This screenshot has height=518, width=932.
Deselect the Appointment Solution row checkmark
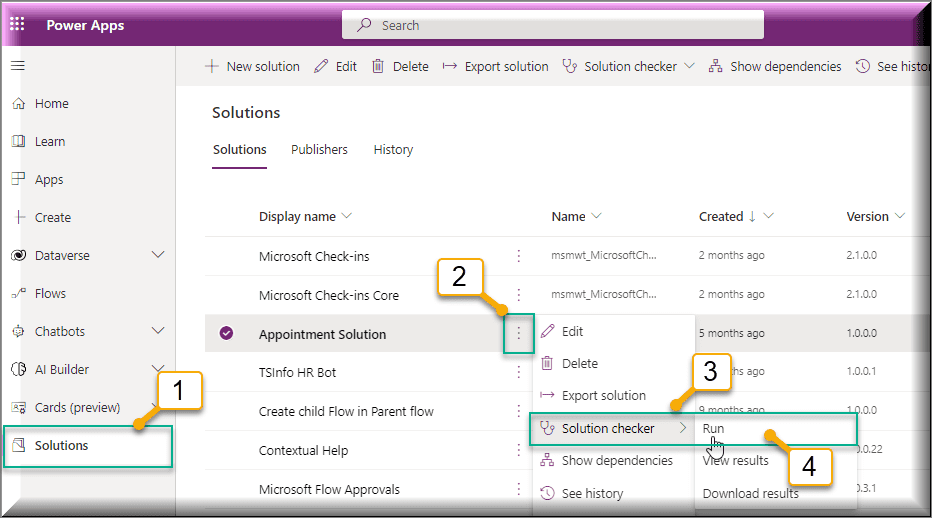click(x=226, y=333)
